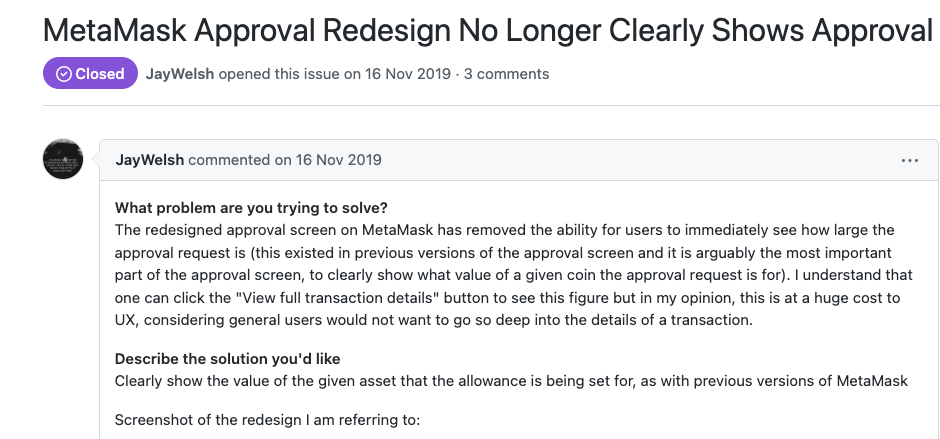Click the word 'commented' in the comment header
940x439 pixels.
click(x=229, y=160)
